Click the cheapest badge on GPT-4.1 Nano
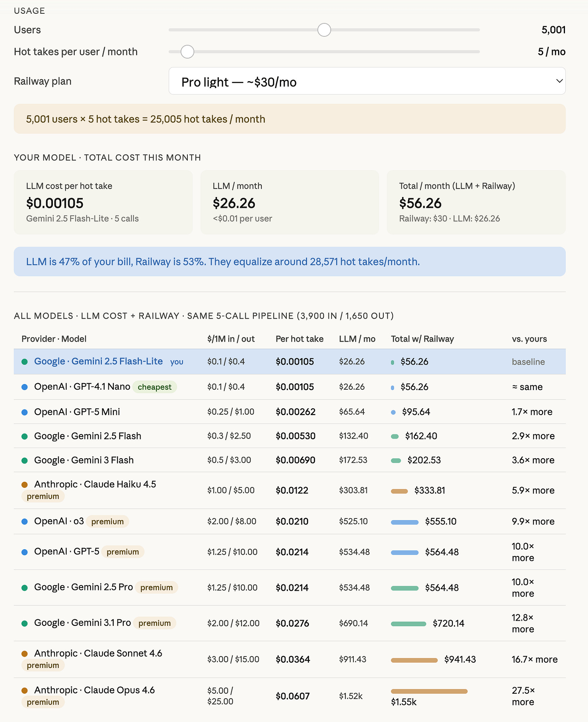588x722 pixels. (x=155, y=387)
